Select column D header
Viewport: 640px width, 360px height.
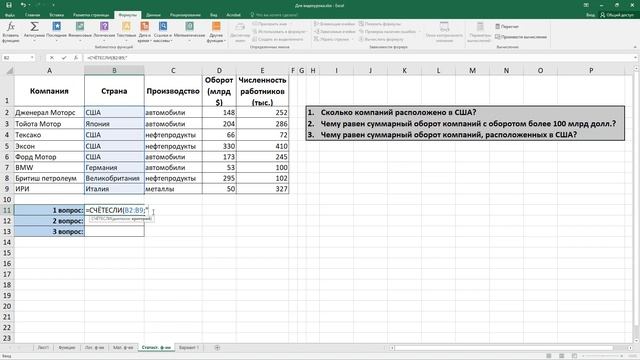pos(219,71)
